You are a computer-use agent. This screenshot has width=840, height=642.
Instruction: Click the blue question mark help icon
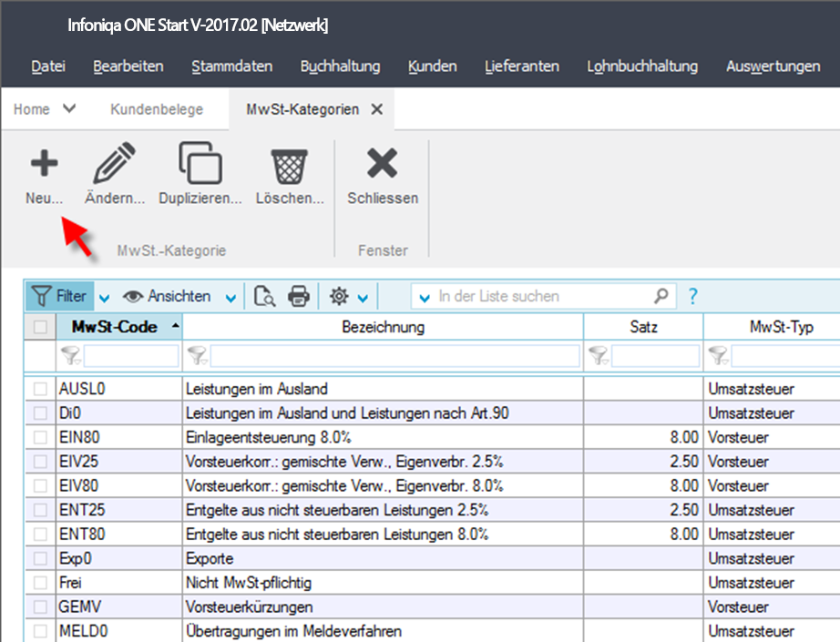[692, 296]
